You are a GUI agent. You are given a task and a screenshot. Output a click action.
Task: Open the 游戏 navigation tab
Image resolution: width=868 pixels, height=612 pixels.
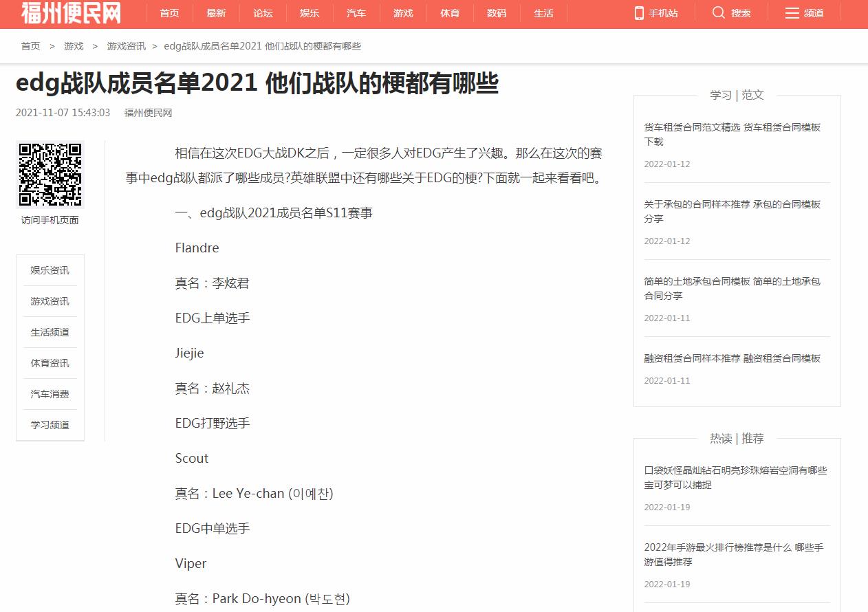(x=403, y=13)
